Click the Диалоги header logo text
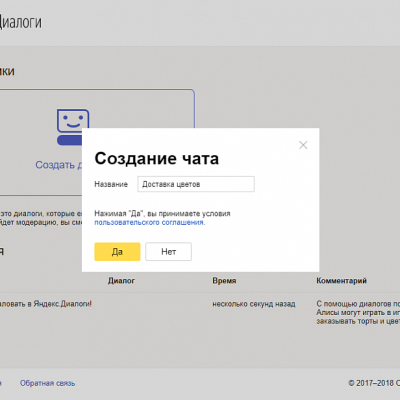 click(21, 22)
